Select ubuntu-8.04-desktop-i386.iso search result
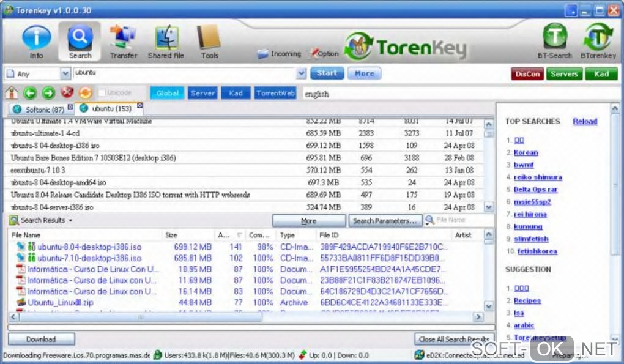The image size is (624, 364). coord(89,247)
